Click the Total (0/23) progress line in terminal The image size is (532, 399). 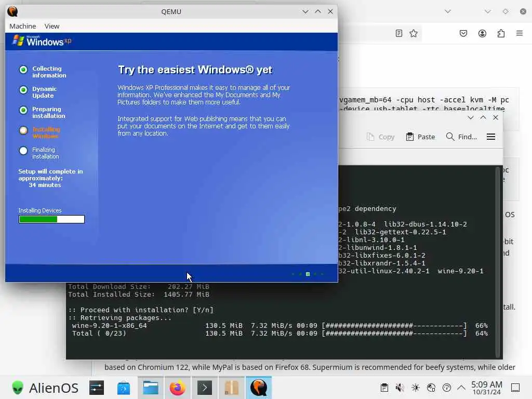(280, 334)
